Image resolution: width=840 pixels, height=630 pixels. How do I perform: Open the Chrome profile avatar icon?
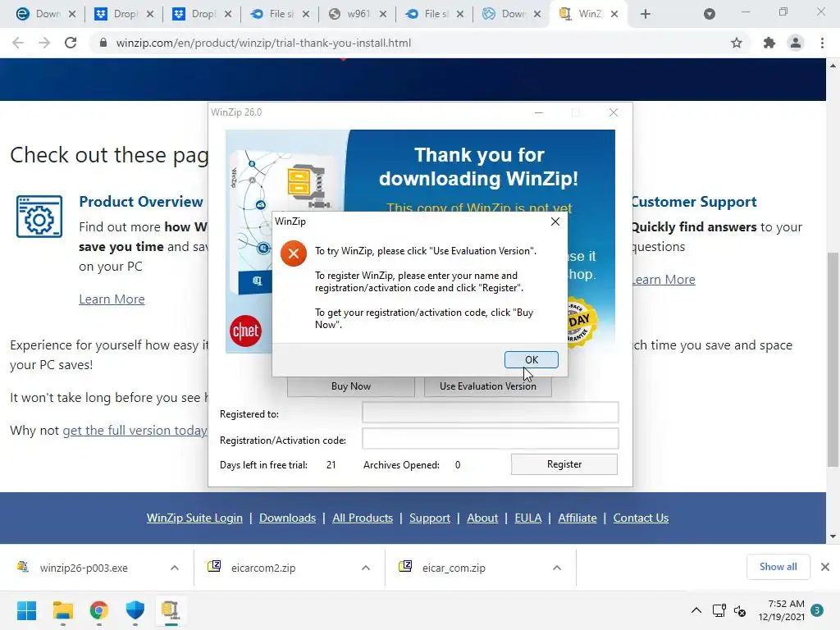(796, 43)
